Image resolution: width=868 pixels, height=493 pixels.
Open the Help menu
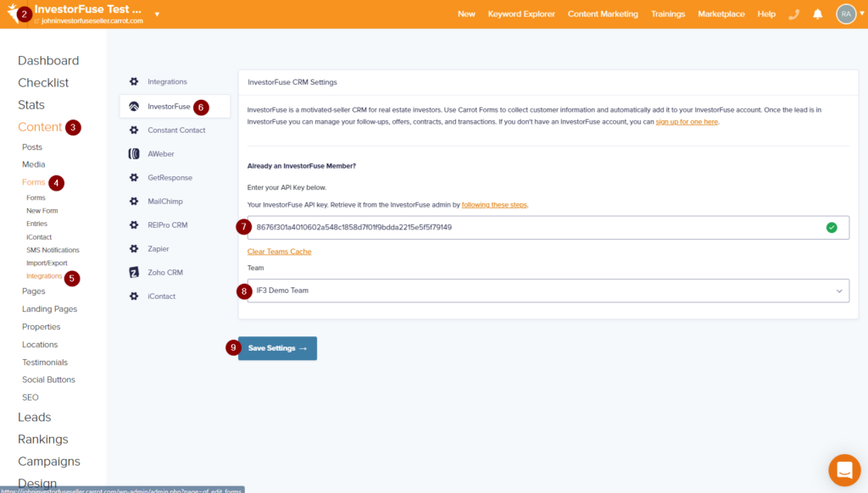click(766, 14)
